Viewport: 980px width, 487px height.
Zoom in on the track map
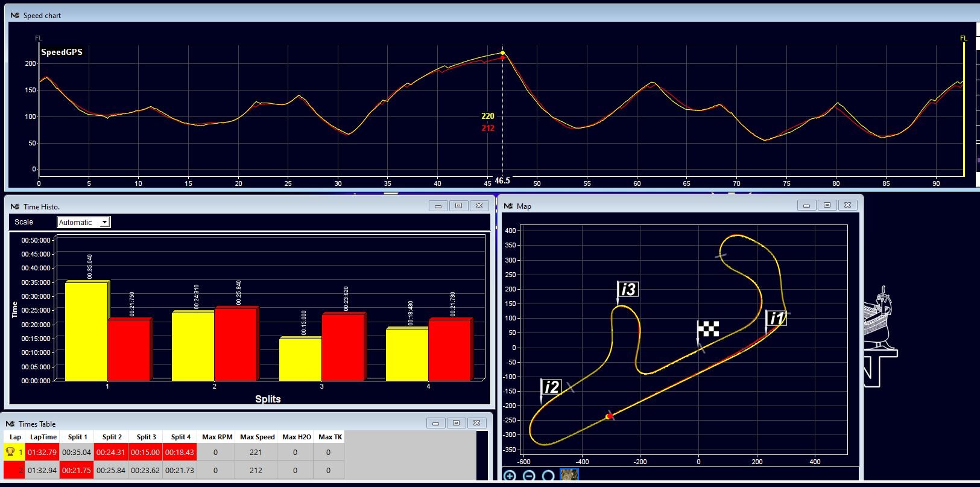click(x=510, y=476)
